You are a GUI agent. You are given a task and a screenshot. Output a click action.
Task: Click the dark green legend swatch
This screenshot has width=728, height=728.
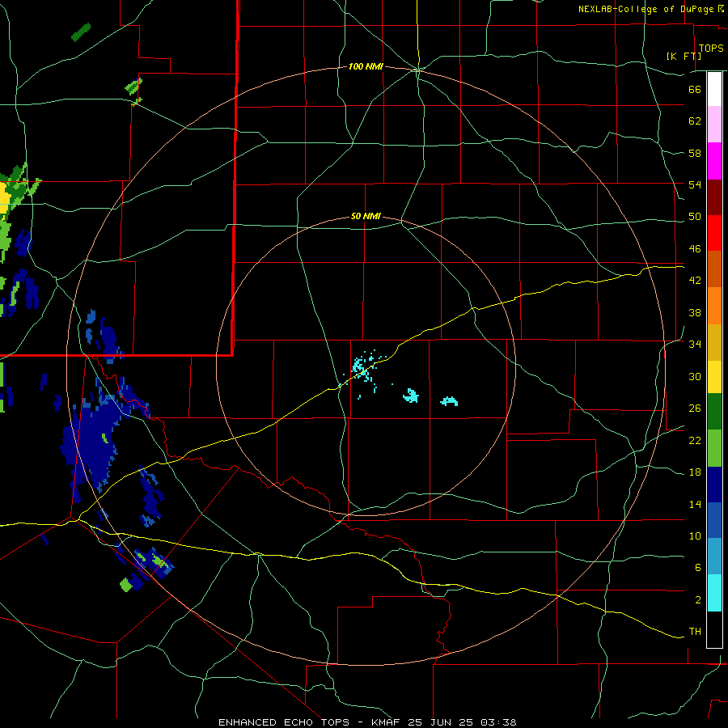pos(714,412)
